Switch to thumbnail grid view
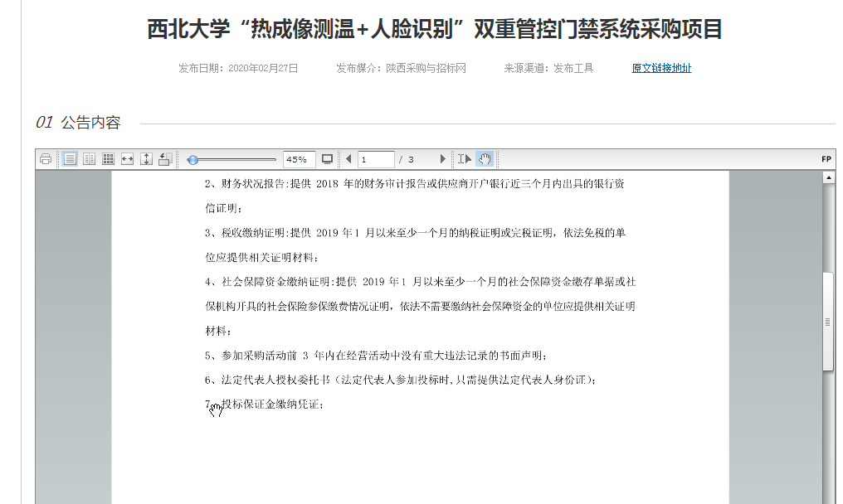Image resolution: width=843 pixels, height=504 pixels. [108, 159]
